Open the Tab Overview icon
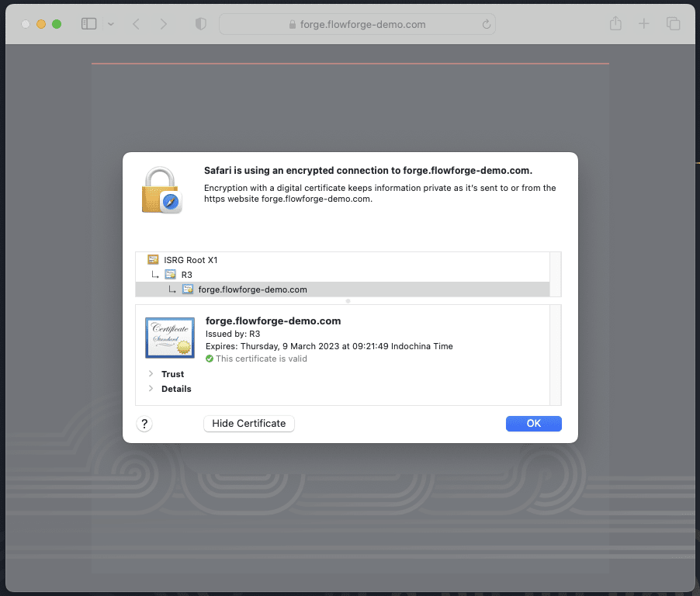This screenshot has width=700, height=596. tap(673, 24)
